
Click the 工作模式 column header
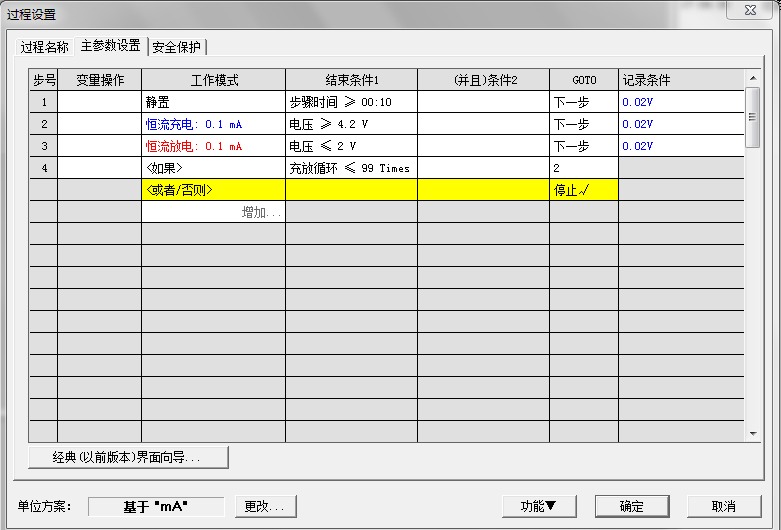(x=214, y=80)
